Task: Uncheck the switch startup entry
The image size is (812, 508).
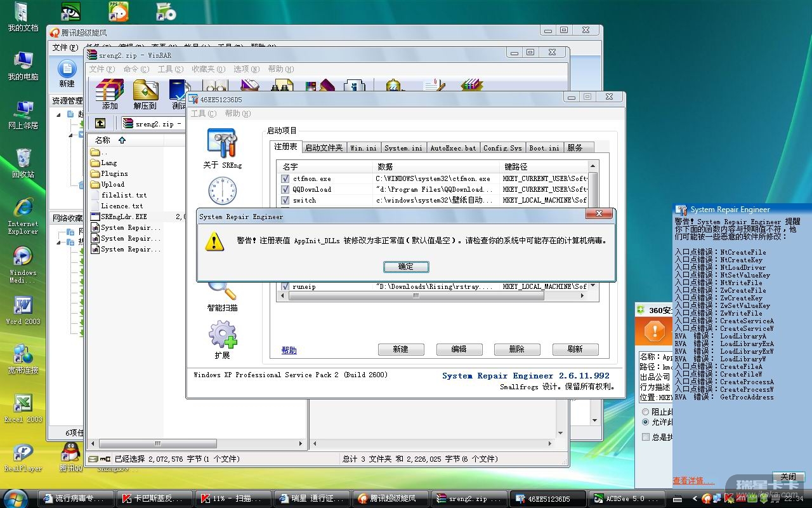Action: coord(285,200)
